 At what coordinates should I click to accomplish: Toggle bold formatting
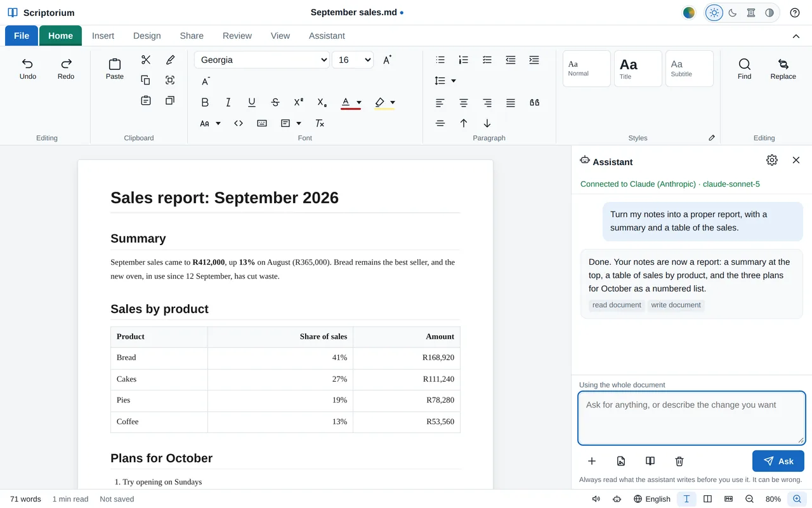tap(205, 102)
